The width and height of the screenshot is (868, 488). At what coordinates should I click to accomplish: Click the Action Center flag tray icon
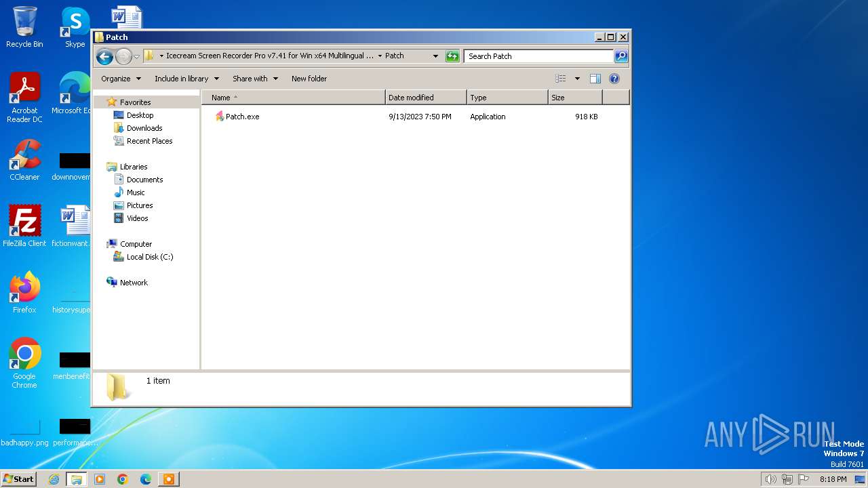coord(804,479)
